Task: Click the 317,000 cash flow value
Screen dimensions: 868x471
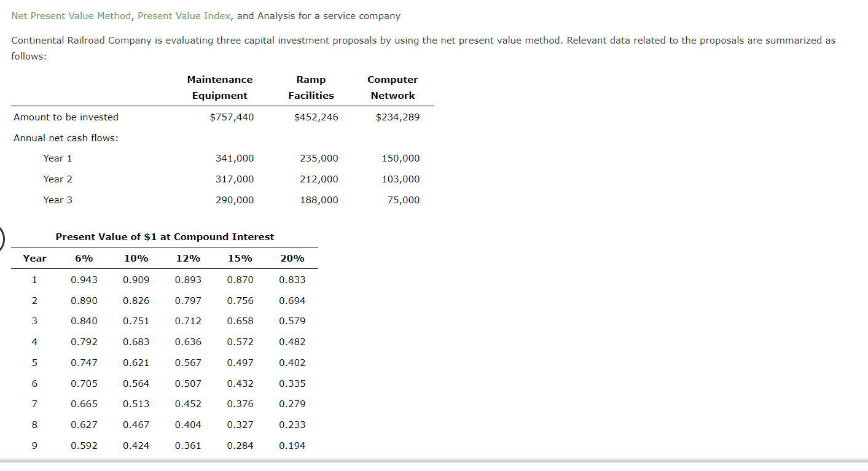Action: tap(235, 179)
